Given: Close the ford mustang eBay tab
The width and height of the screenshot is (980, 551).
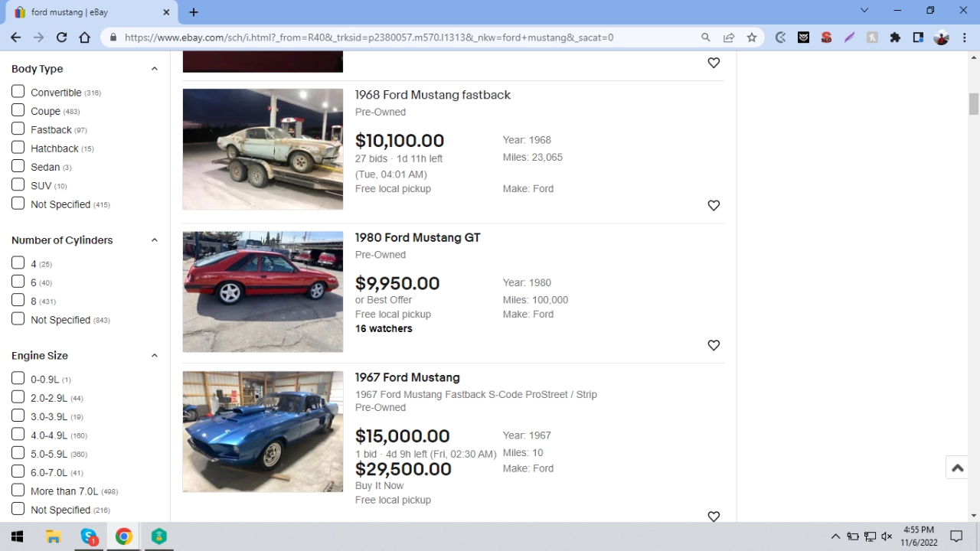Looking at the screenshot, I should (x=167, y=12).
